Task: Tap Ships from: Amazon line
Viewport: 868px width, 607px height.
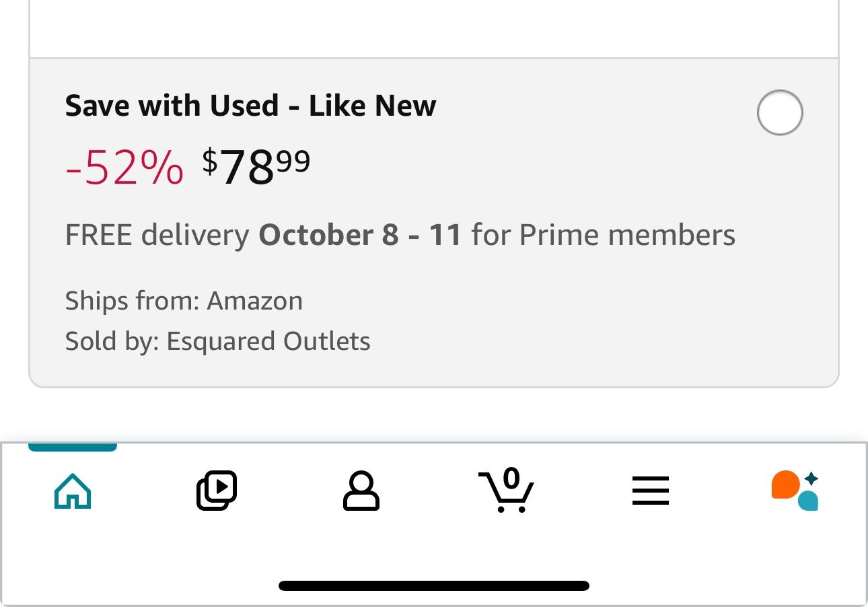Action: pyautogui.click(x=184, y=301)
